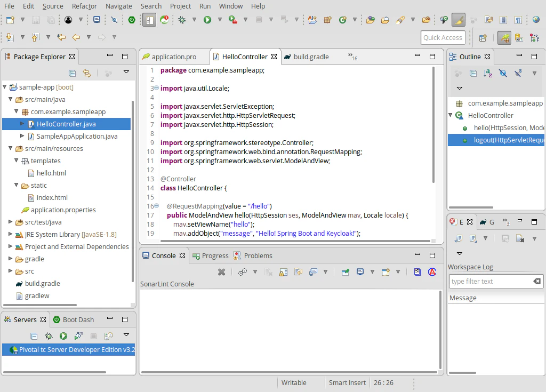Collapse the sample-app project node
Screen dimensions: 546x392
(5, 87)
